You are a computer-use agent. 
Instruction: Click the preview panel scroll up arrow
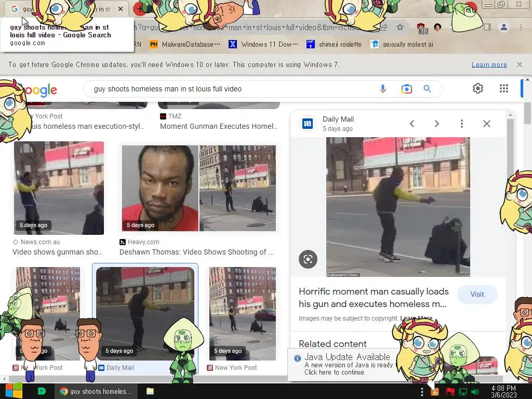[x=510, y=115]
